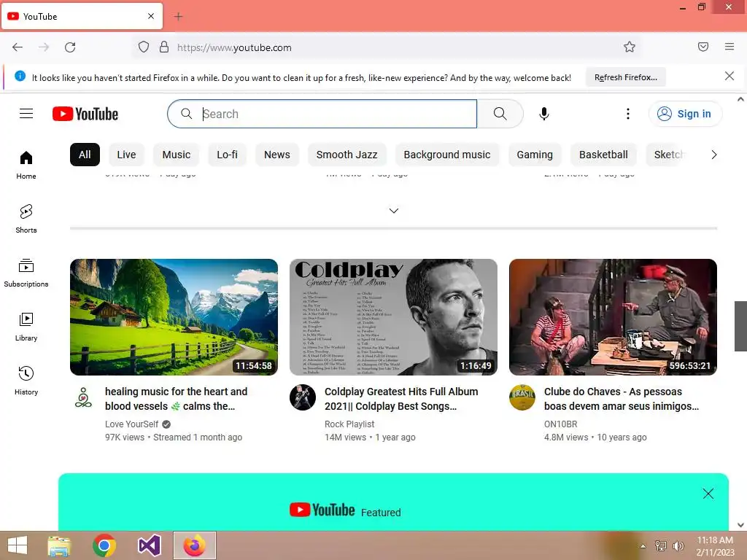The height and width of the screenshot is (560, 747).
Task: Open YouTube settings three-dot menu
Action: tap(628, 113)
